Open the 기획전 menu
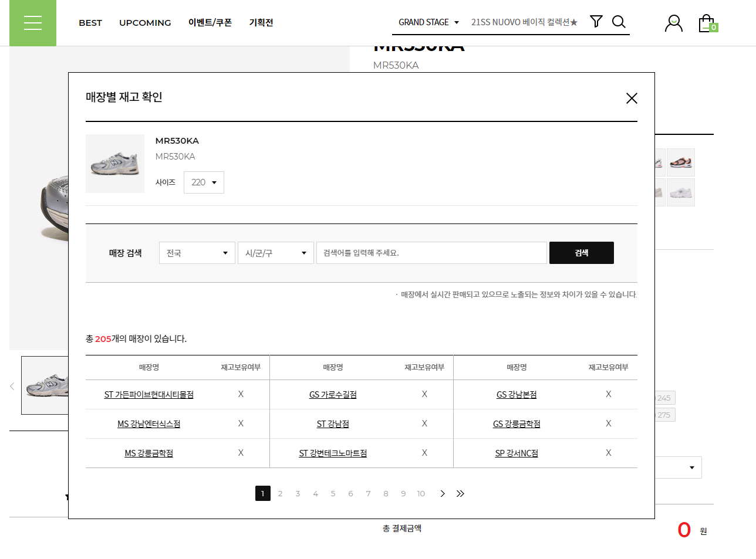This screenshot has width=756, height=559. [261, 22]
